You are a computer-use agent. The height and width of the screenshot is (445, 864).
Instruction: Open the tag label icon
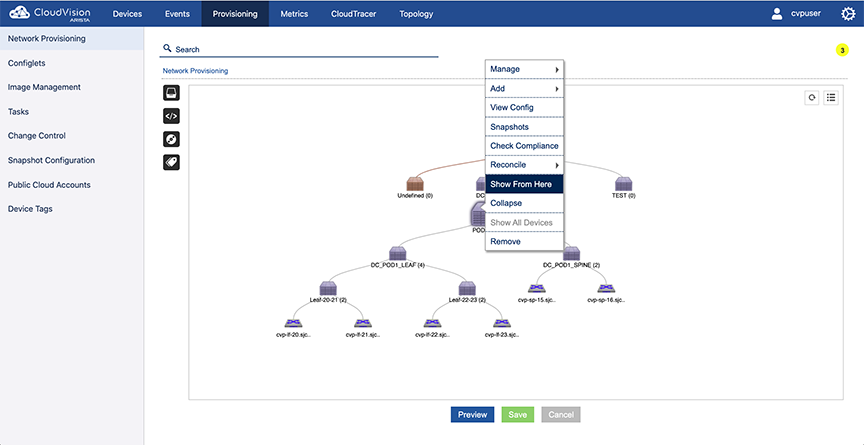171,162
